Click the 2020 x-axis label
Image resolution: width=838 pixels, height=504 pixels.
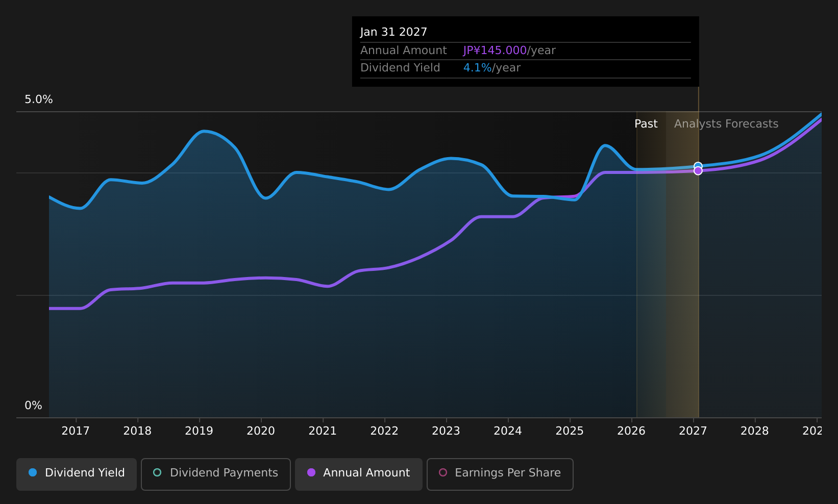pos(261,431)
